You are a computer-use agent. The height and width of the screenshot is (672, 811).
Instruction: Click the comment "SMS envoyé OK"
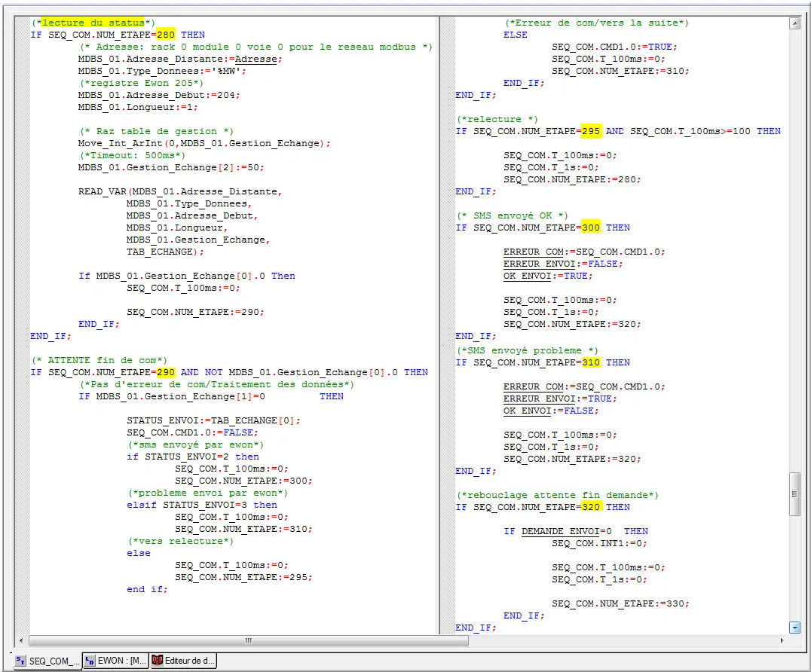(x=512, y=215)
